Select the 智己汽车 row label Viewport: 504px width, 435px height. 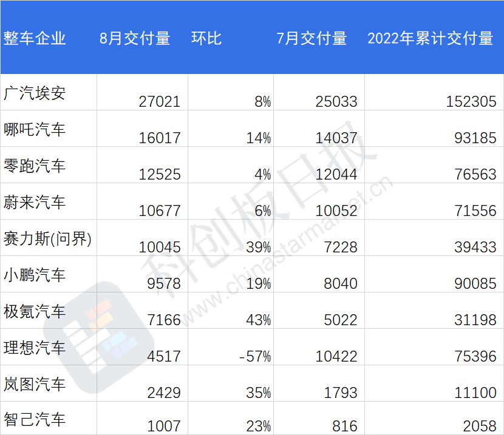click(35, 420)
